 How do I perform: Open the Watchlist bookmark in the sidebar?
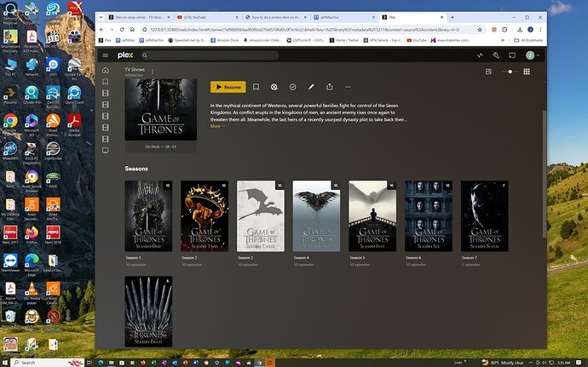coord(106,82)
